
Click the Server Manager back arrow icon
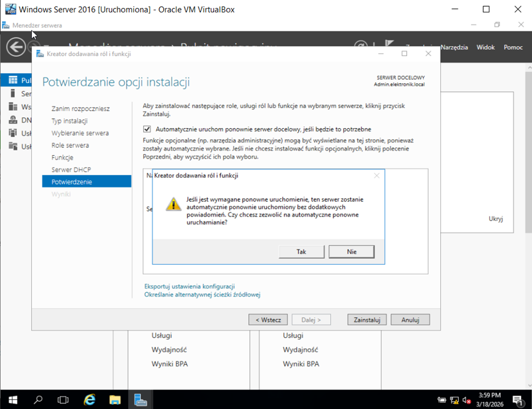pyautogui.click(x=16, y=46)
